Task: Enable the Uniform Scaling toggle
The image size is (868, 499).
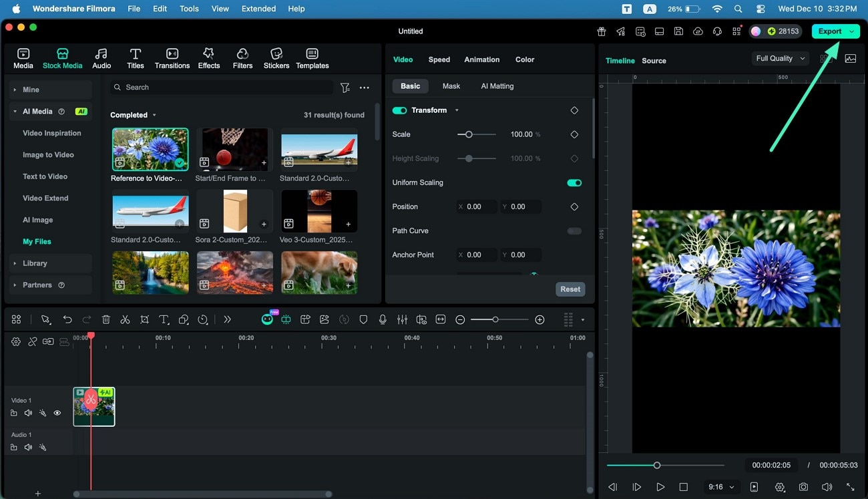Action: [x=574, y=182]
